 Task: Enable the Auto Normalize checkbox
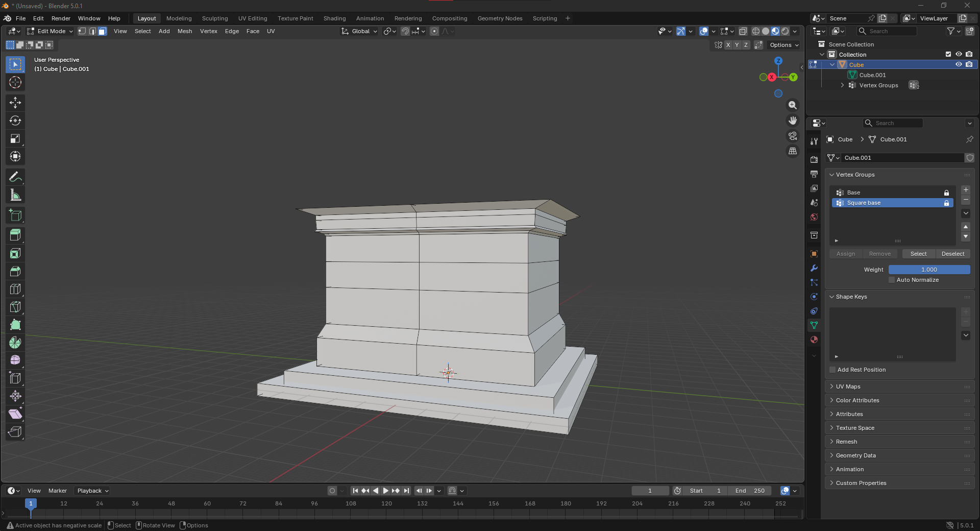[x=892, y=280]
